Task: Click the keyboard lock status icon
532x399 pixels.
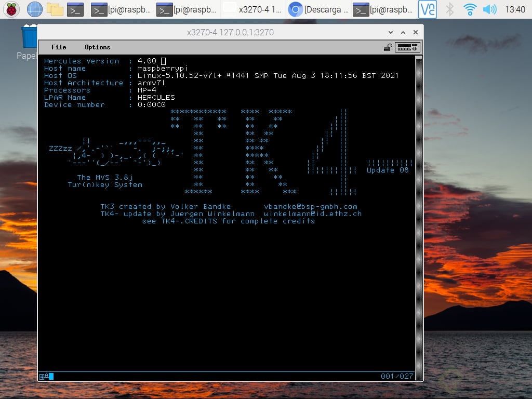Action: (x=388, y=47)
